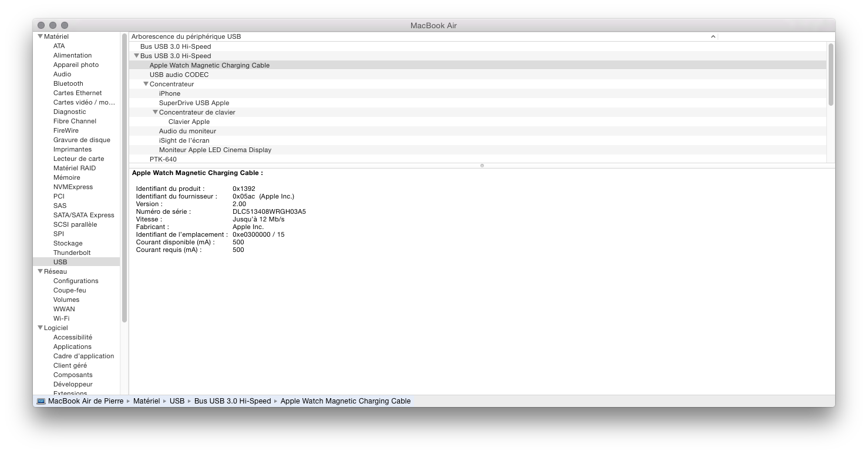Collapse the Concentrateur de clavier triangle
Screen dimensions: 868x454
point(155,112)
